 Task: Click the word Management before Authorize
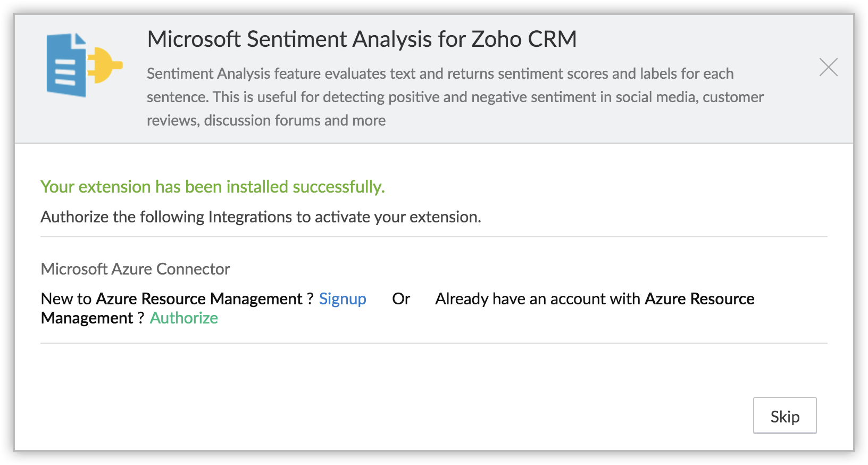click(x=87, y=318)
